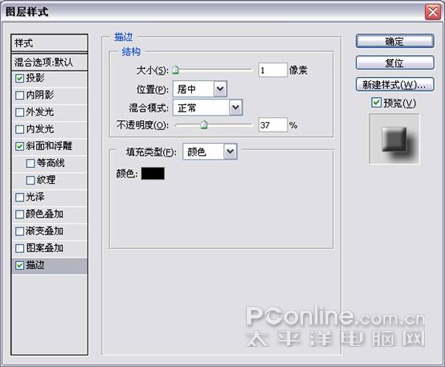Screen dimensions: 445x367
Task: Select the 颜色叠加 label in the list
Action: pyautogui.click(x=44, y=214)
